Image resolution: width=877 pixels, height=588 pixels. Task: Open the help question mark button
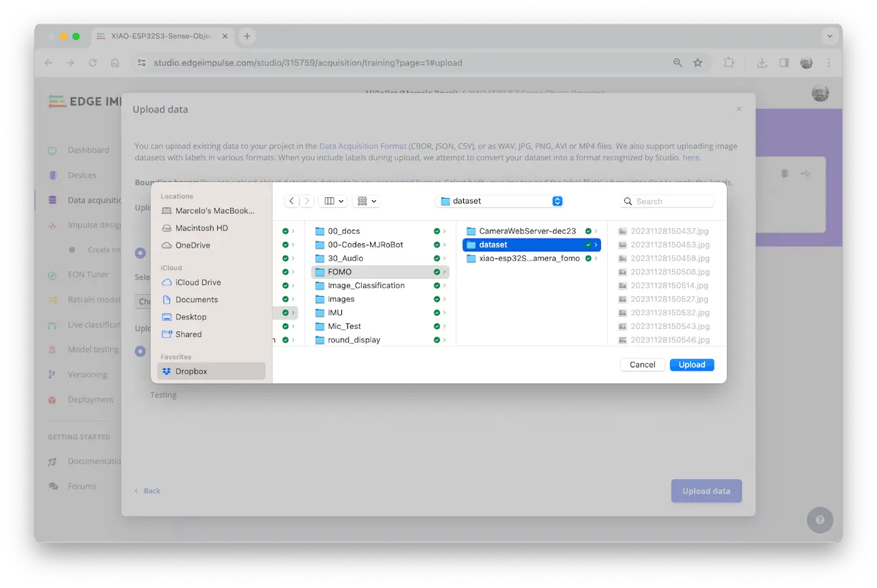coord(820,519)
